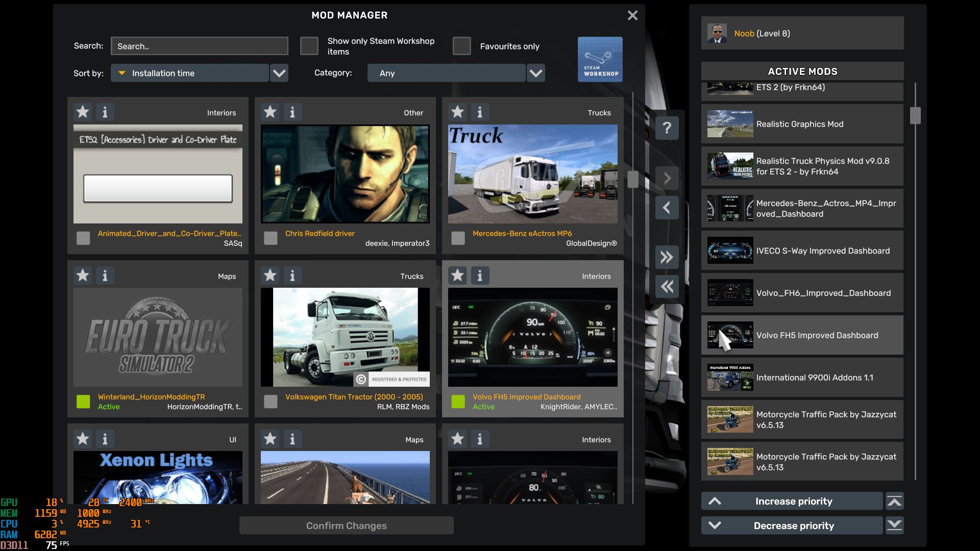Favourite the Chris Redfield driver mod star
Viewport: 980px width, 551px height.
coord(270,112)
